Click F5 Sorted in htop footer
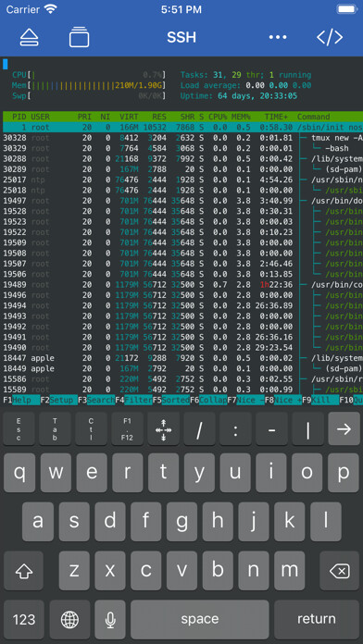The width and height of the screenshot is (363, 644). pyautogui.click(x=171, y=400)
